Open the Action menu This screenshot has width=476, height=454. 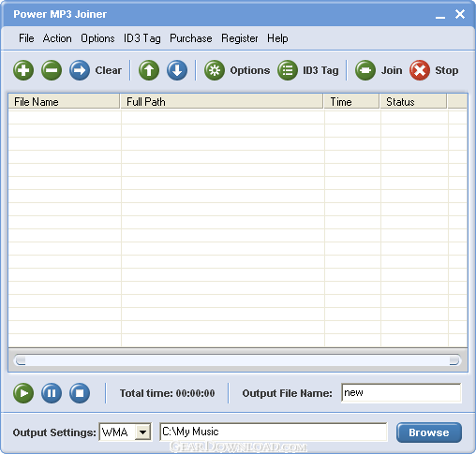pos(57,38)
